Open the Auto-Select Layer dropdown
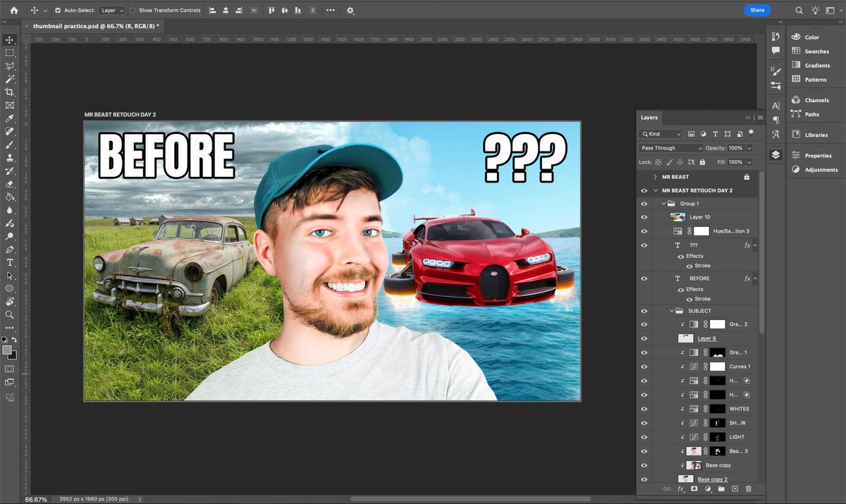This screenshot has width=846, height=504. [x=111, y=11]
